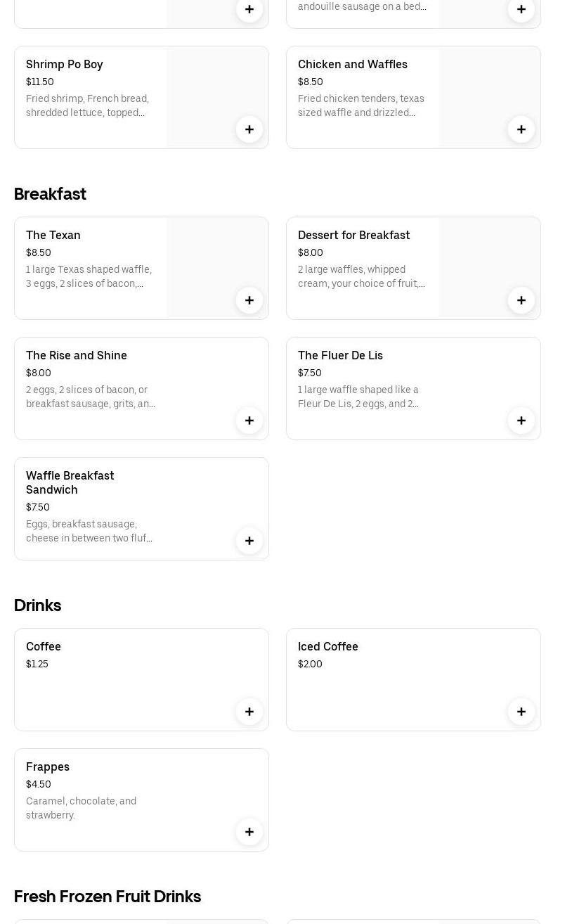
Task: Add Shrimp Po Boy to cart
Action: coord(249,129)
